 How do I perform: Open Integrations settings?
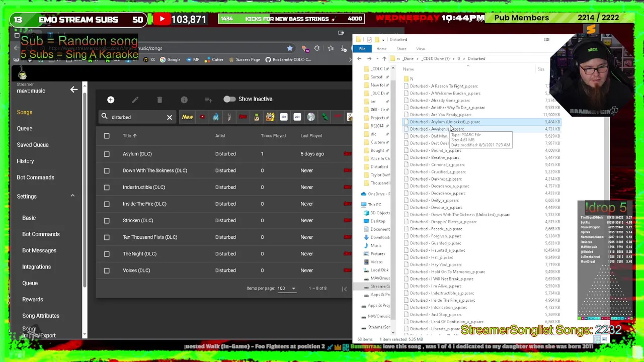[36, 266]
